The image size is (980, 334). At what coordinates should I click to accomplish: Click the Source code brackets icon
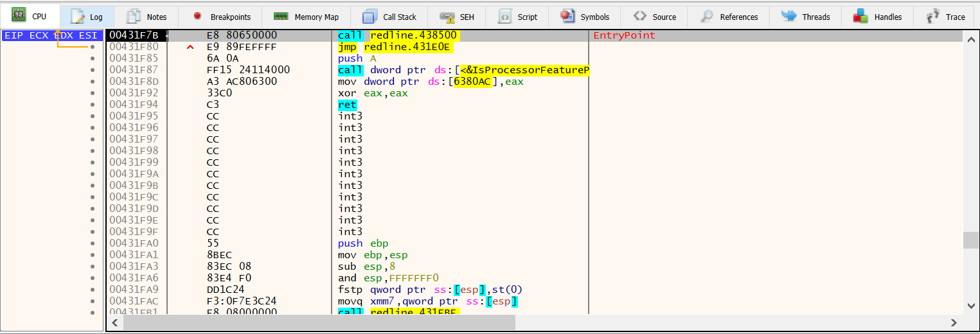coord(640,16)
